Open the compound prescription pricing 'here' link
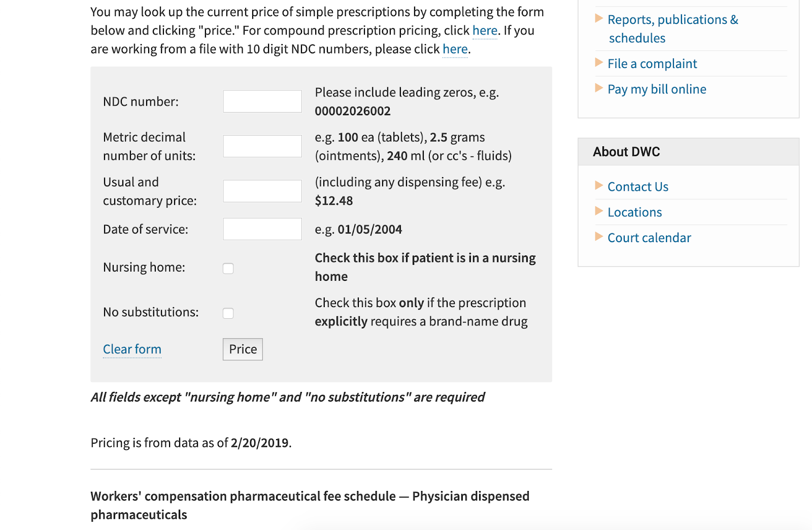The image size is (812, 530). click(485, 30)
